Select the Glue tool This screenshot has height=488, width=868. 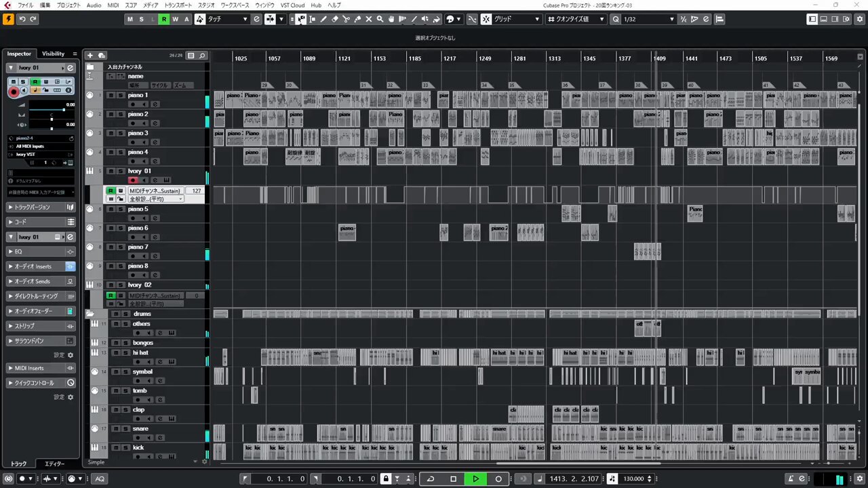coord(357,19)
